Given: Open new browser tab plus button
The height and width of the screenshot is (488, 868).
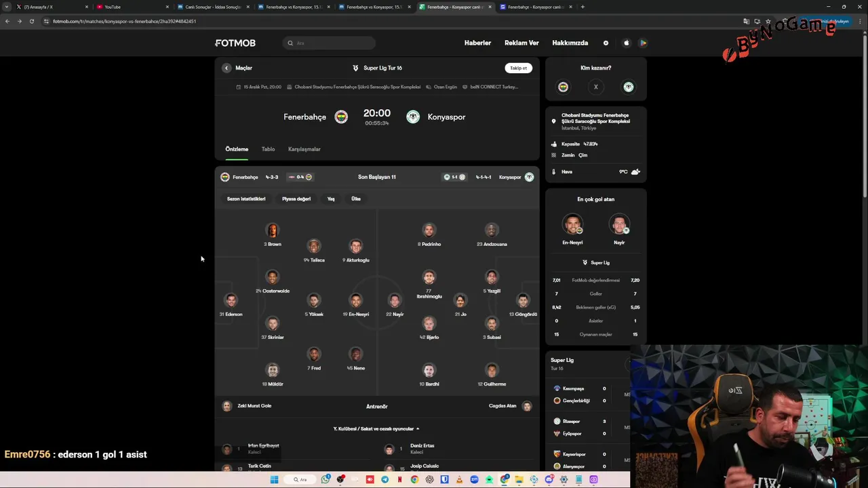Looking at the screenshot, I should click(x=583, y=7).
